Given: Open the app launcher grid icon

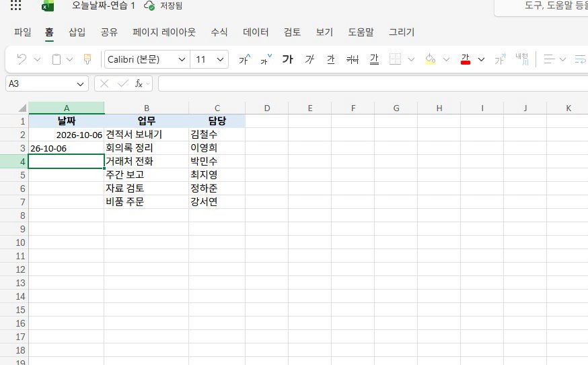Looking at the screenshot, I should [15, 5].
